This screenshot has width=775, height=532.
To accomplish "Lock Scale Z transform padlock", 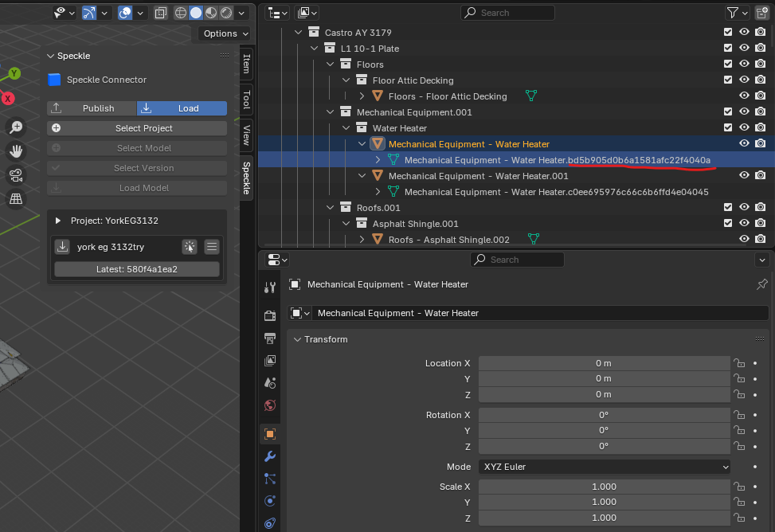I will click(x=739, y=518).
